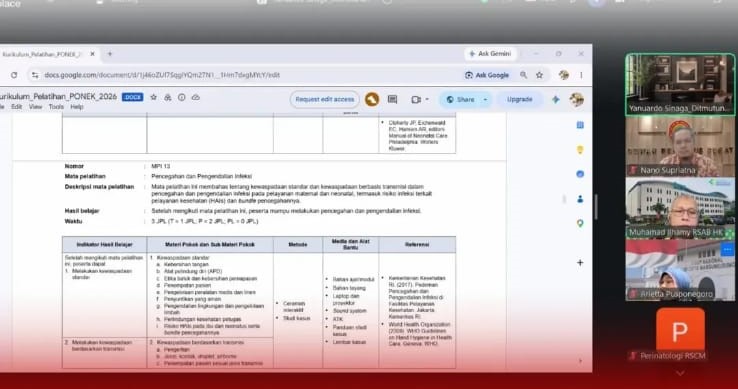Viewport: 738px width, 389px height.
Task: Open the page zoom magnifier icon
Action: click(523, 75)
